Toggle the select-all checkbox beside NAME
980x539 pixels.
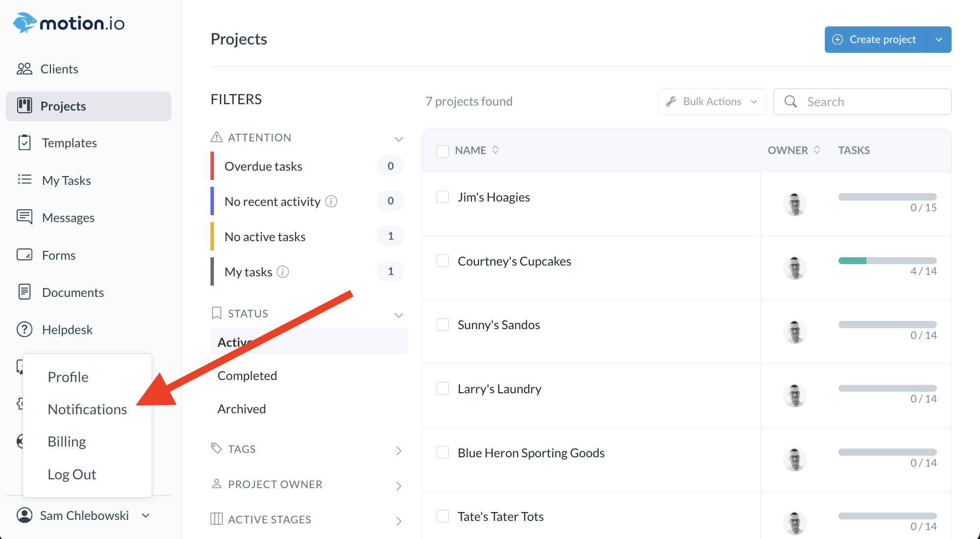pyautogui.click(x=443, y=151)
